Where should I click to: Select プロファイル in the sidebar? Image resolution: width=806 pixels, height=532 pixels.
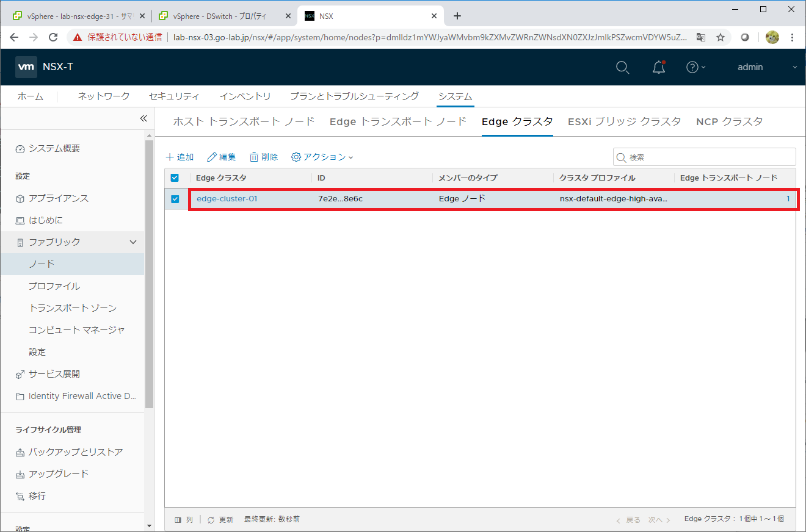[x=54, y=286]
